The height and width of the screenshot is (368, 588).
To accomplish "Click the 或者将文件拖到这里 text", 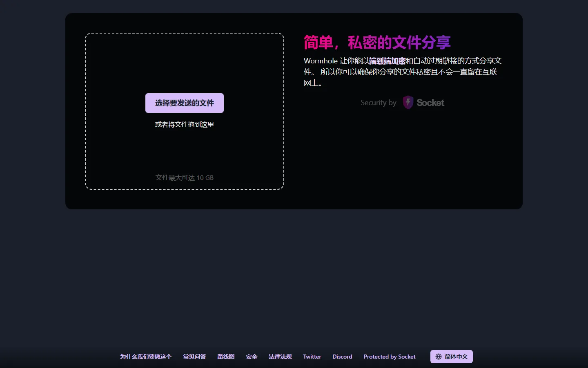I will (185, 124).
